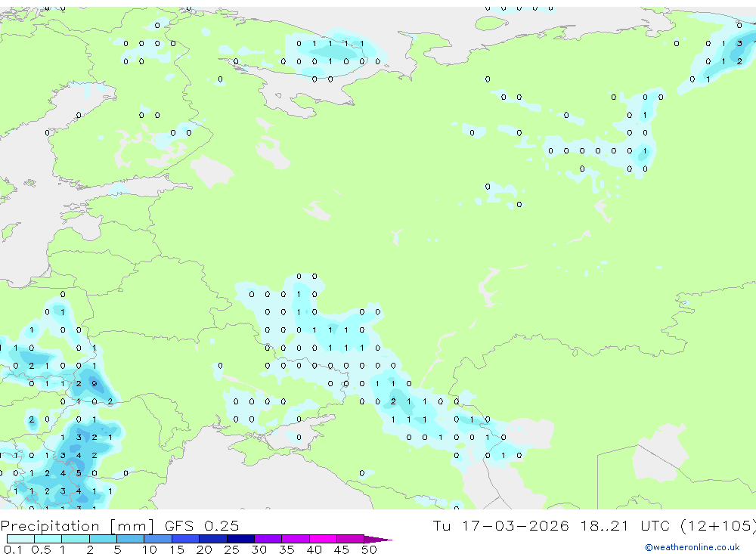The height and width of the screenshot is (554, 756).
Task: Click the '40' legend scale label
Action: 314,549
